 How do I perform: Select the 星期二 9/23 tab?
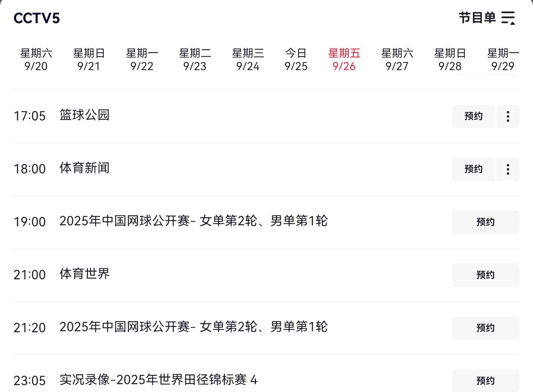click(195, 59)
